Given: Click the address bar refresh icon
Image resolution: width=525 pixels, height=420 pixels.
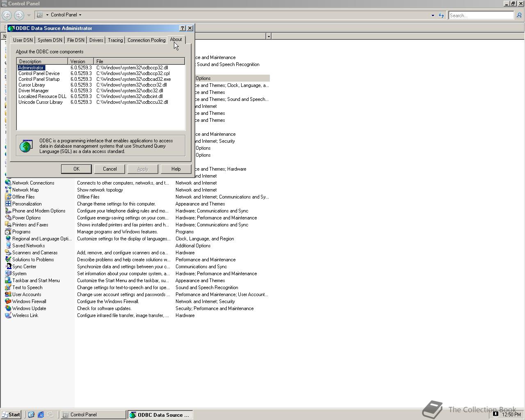Looking at the screenshot, I should click(441, 15).
